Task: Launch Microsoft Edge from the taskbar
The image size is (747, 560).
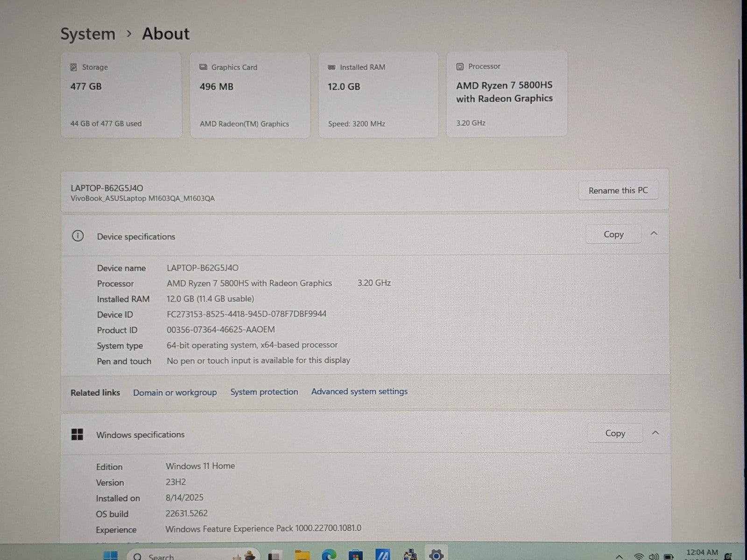Action: 329,555
